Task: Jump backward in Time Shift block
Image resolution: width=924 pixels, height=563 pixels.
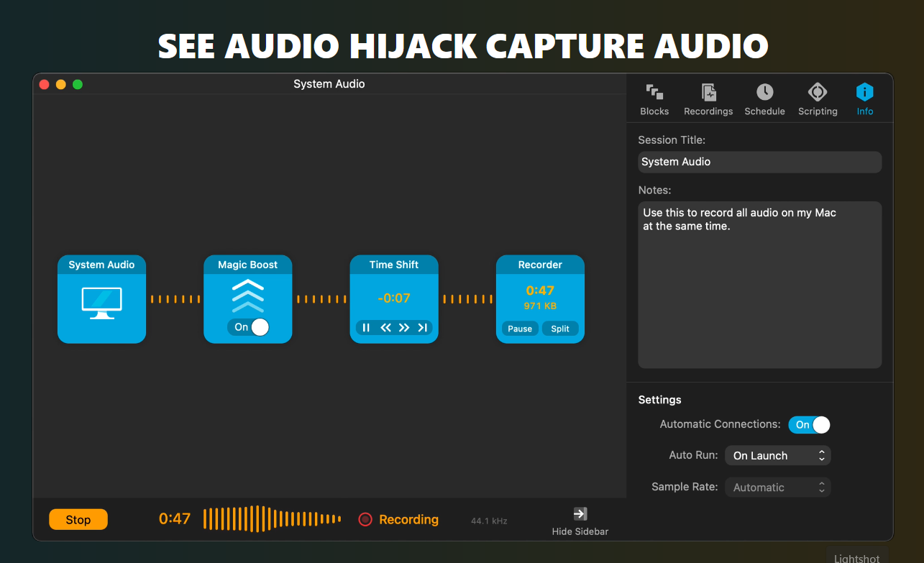Action: pyautogui.click(x=385, y=328)
